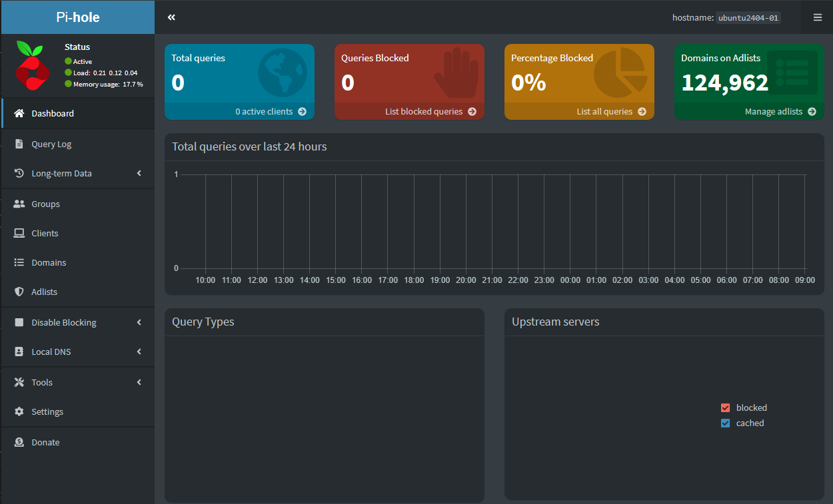Click the 0 active clients link
833x504 pixels.
(270, 112)
